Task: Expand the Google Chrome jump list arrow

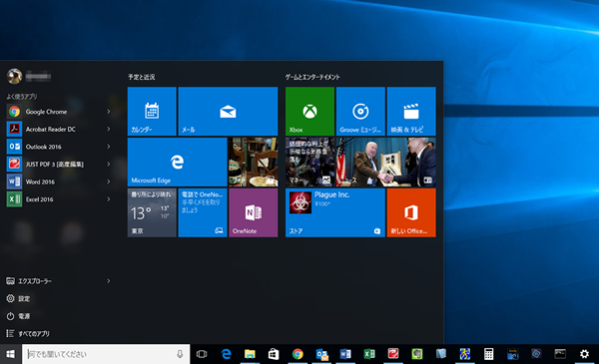Action: [109, 112]
